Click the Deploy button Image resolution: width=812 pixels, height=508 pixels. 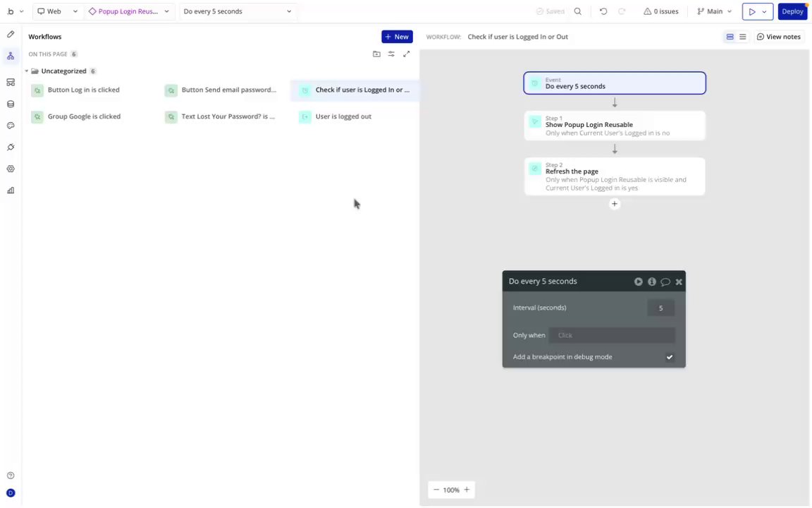click(792, 11)
